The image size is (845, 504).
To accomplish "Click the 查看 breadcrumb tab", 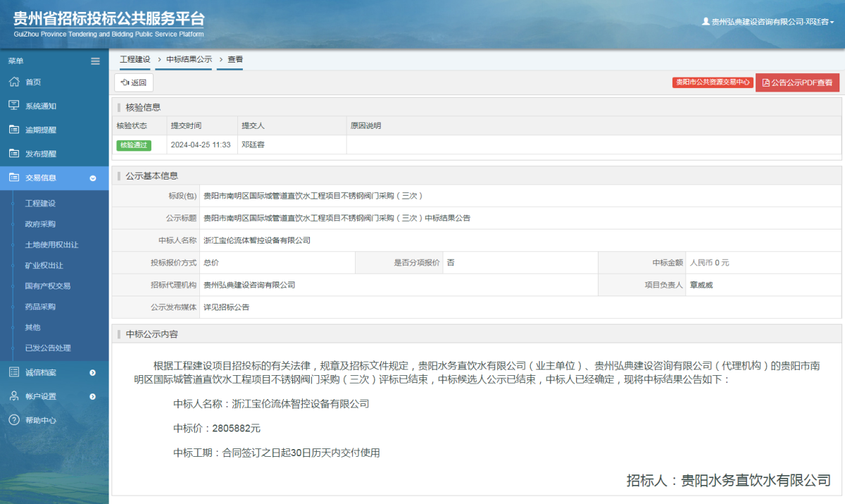I will (x=235, y=60).
